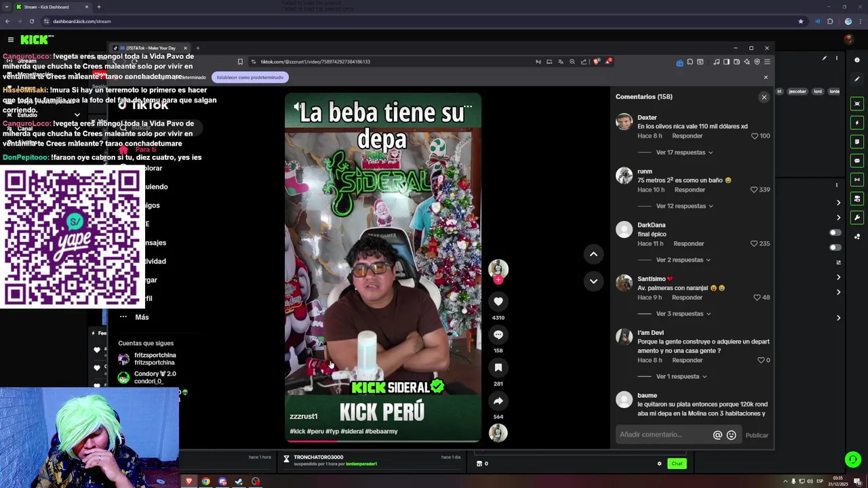Click Responder under DarkDana's comment
The image size is (868, 488).
(689, 243)
